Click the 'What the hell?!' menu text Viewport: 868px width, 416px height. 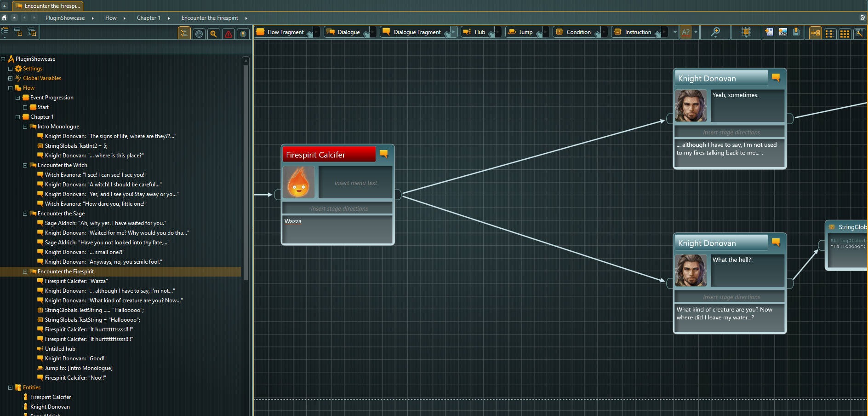732,260
